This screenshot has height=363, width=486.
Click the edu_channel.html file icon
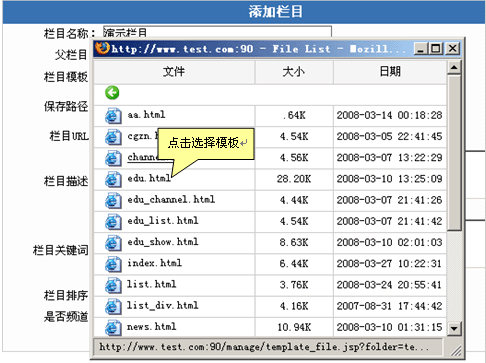click(x=113, y=200)
